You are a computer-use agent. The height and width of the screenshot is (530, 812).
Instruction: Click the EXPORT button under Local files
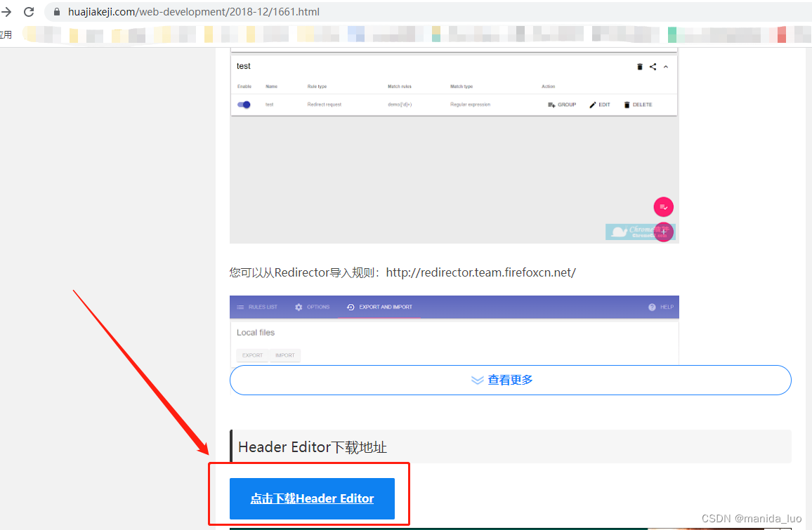pyautogui.click(x=252, y=355)
